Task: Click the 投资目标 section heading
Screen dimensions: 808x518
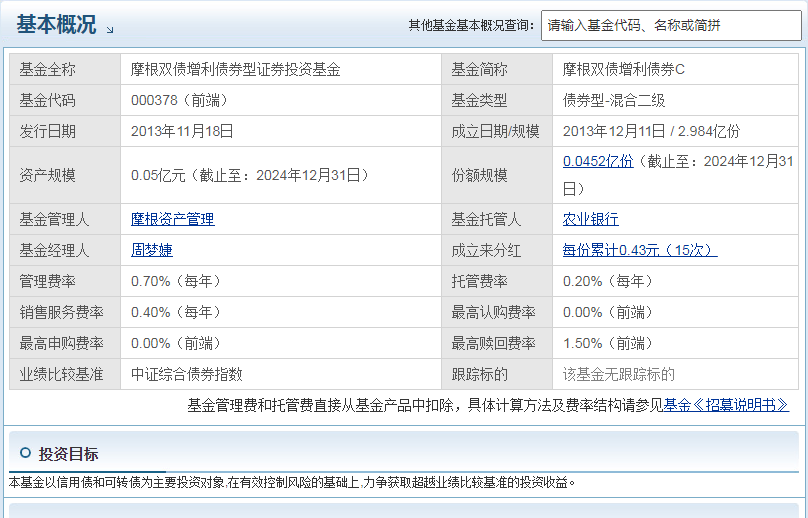Action: pyautogui.click(x=68, y=454)
